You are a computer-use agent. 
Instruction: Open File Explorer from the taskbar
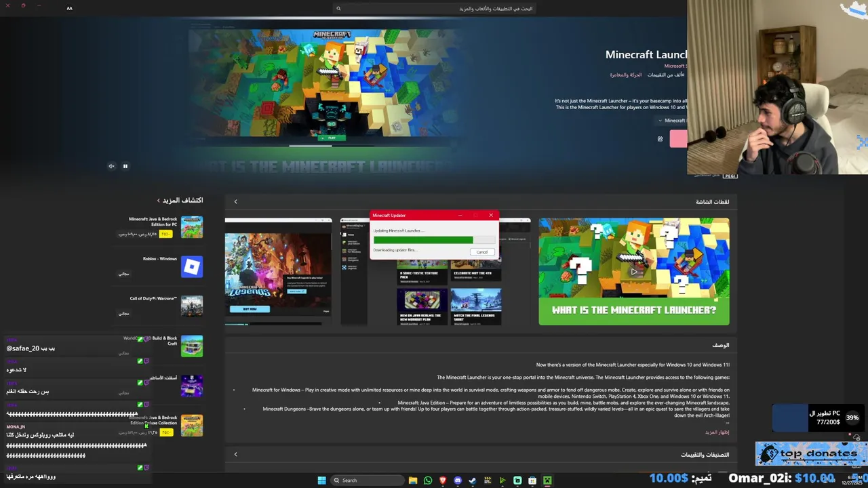(412, 481)
